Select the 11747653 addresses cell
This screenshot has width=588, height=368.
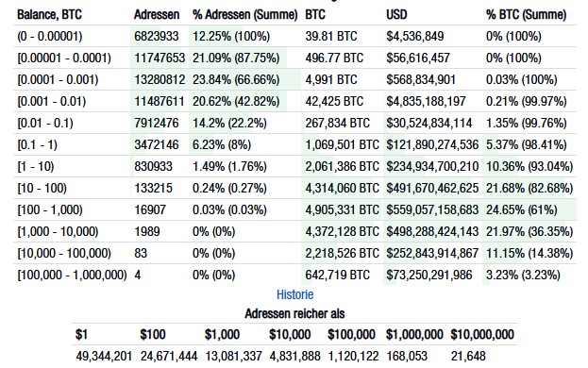160,59
